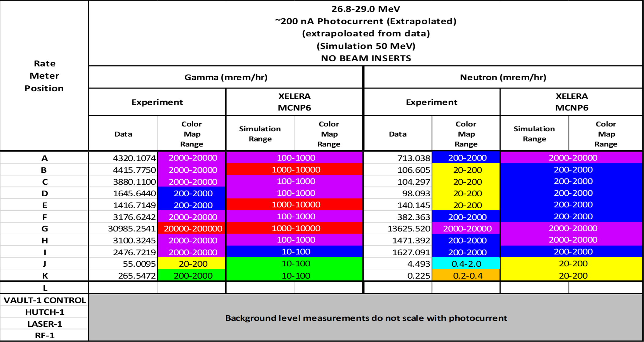644x342 pixels.
Task: Click the green 200-2000 cell in row K
Action: 192,276
